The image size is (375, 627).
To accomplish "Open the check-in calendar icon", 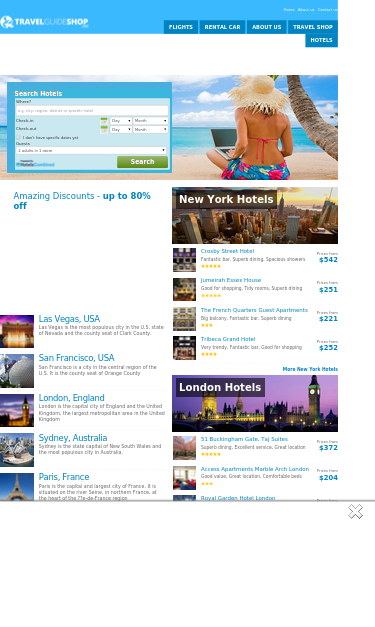I will [104, 121].
